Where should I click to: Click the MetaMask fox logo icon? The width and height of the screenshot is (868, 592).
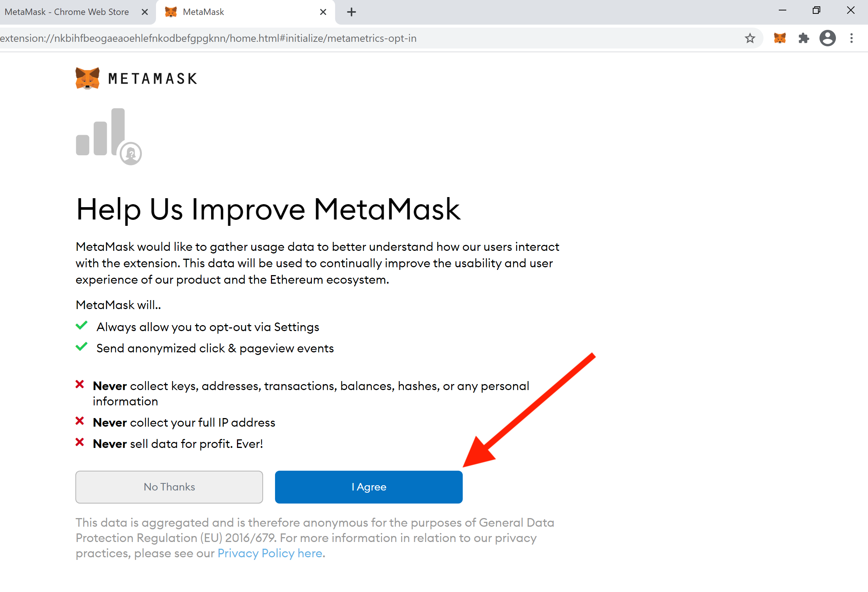point(88,78)
